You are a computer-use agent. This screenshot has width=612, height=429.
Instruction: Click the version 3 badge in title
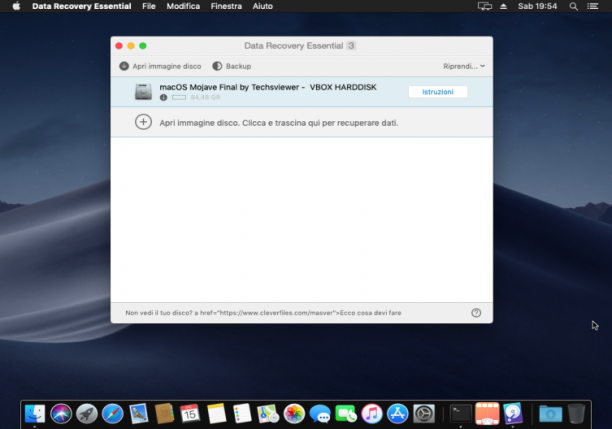(x=351, y=46)
